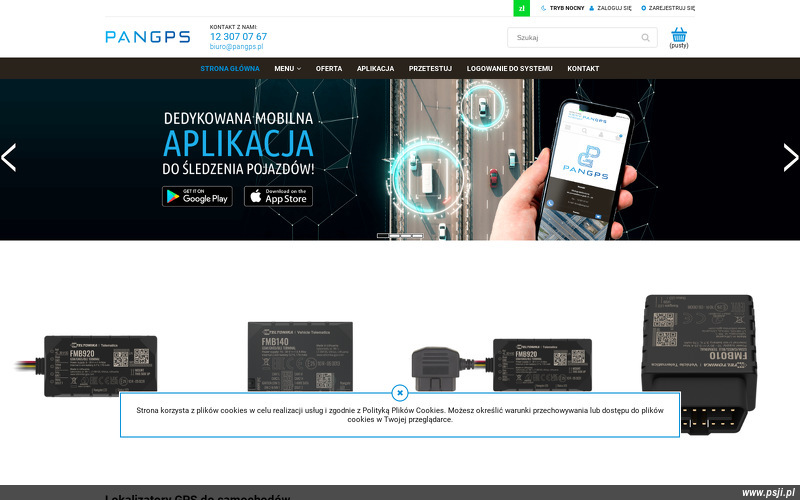Select the zł currency button
800x500 pixels.
click(521, 8)
